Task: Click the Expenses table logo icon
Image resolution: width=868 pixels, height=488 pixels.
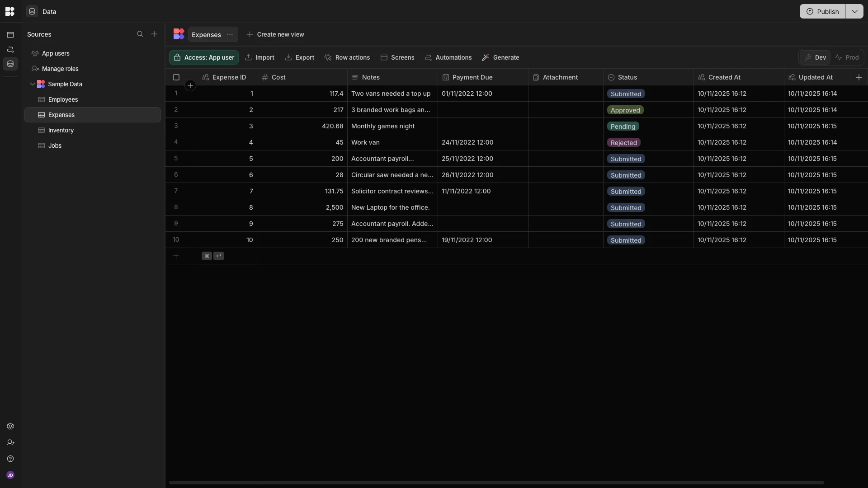Action: 179,34
